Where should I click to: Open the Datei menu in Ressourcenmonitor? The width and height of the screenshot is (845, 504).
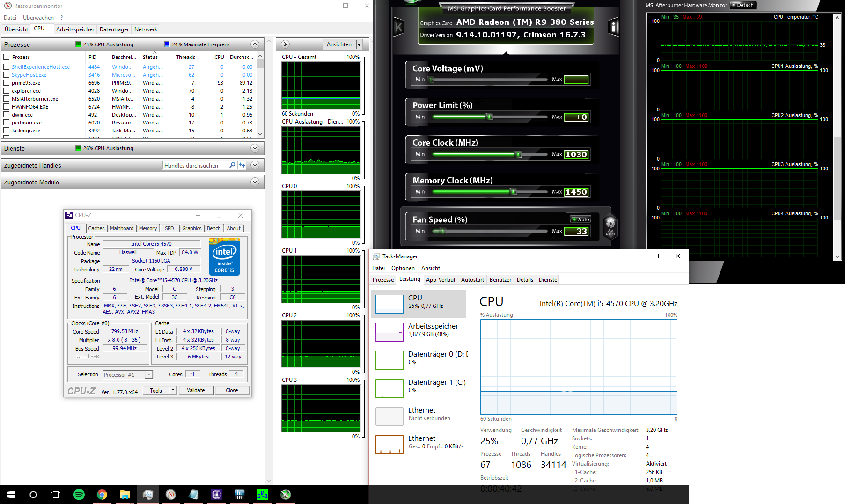click(x=10, y=18)
